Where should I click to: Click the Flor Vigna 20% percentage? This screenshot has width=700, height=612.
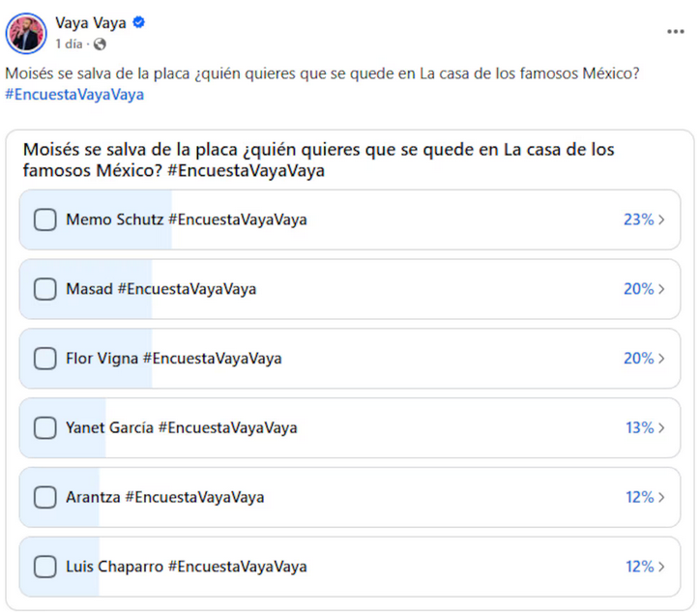639,359
